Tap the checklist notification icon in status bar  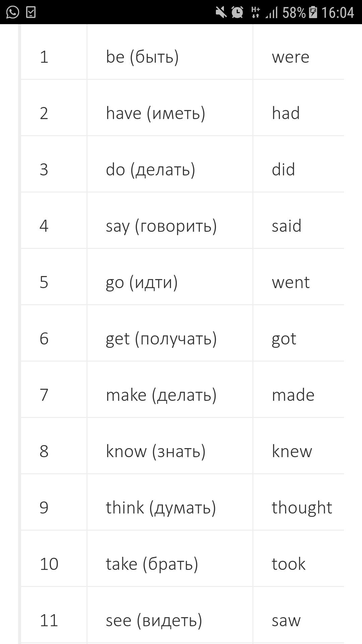click(x=31, y=12)
